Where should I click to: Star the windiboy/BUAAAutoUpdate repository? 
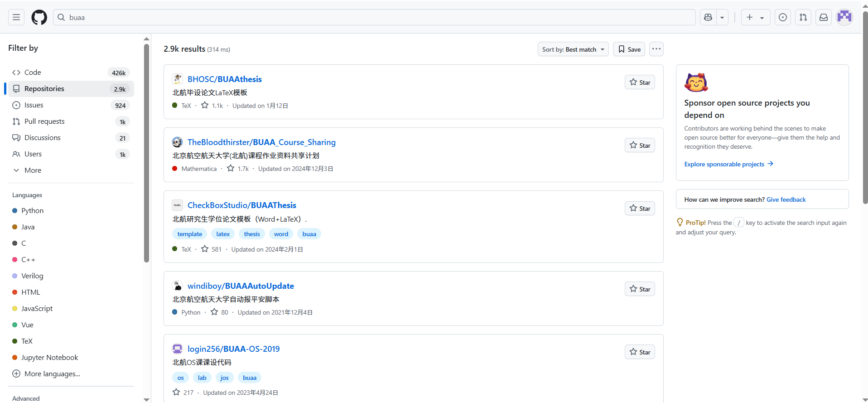coord(640,289)
